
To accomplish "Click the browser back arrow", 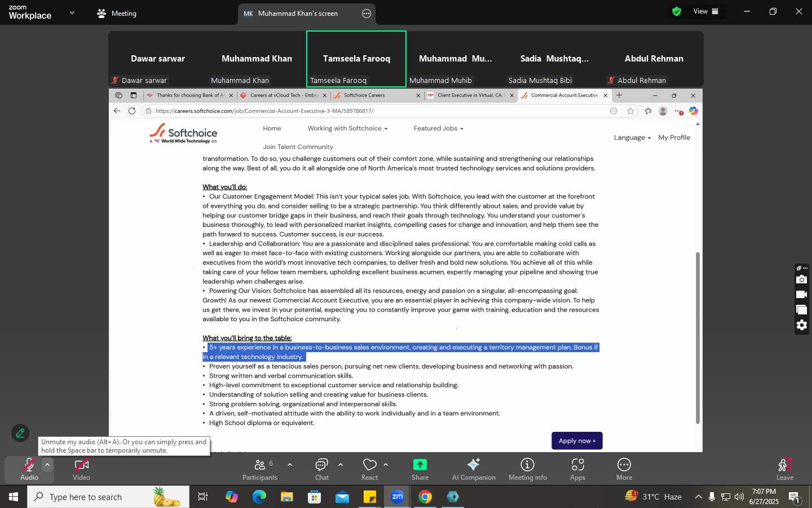I will (117, 111).
